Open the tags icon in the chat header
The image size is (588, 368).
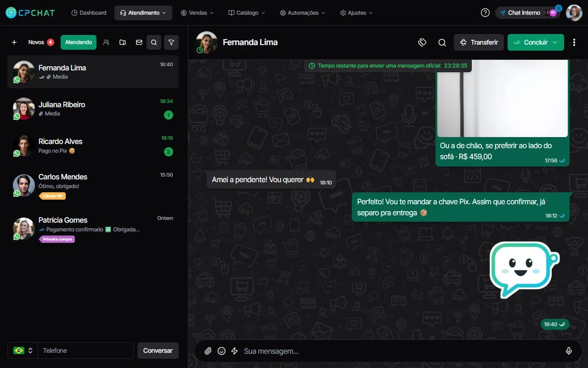click(x=423, y=42)
